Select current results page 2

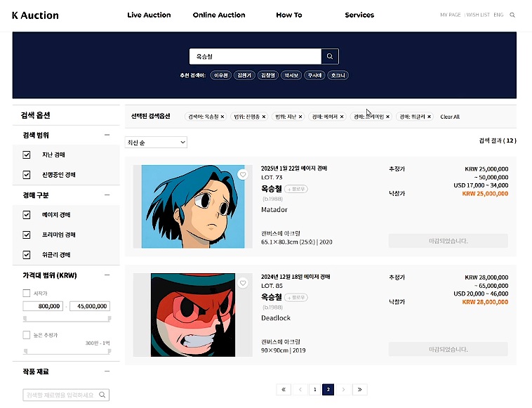328,389
